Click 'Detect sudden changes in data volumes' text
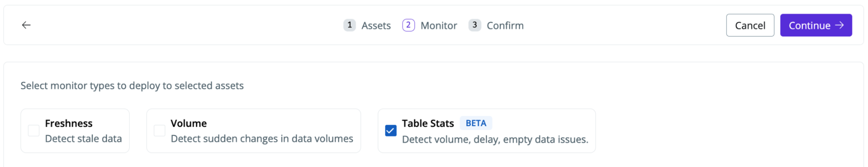The width and height of the screenshot is (868, 167). pos(262,139)
